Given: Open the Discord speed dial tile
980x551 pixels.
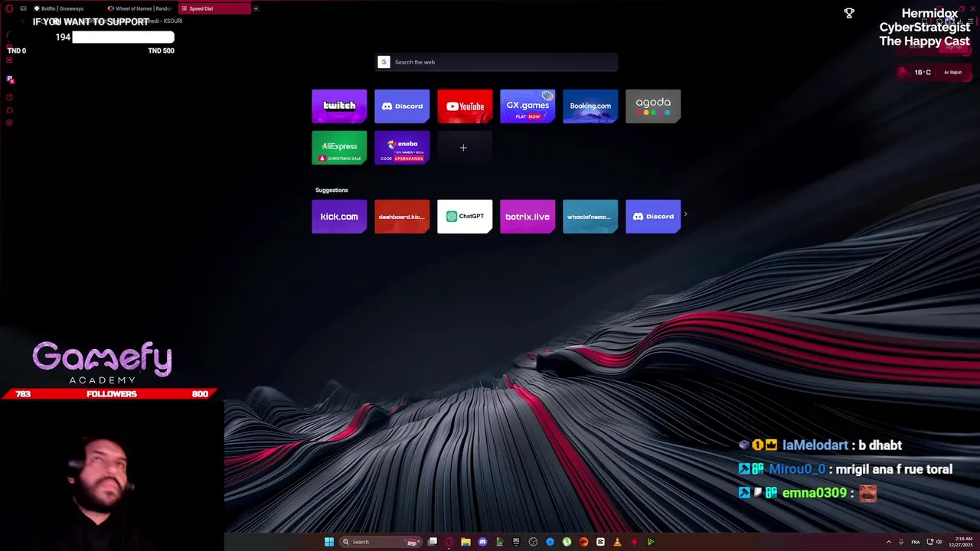Looking at the screenshot, I should click(402, 106).
